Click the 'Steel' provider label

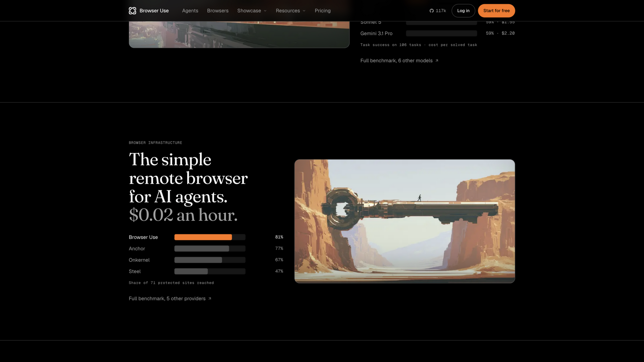point(135,271)
